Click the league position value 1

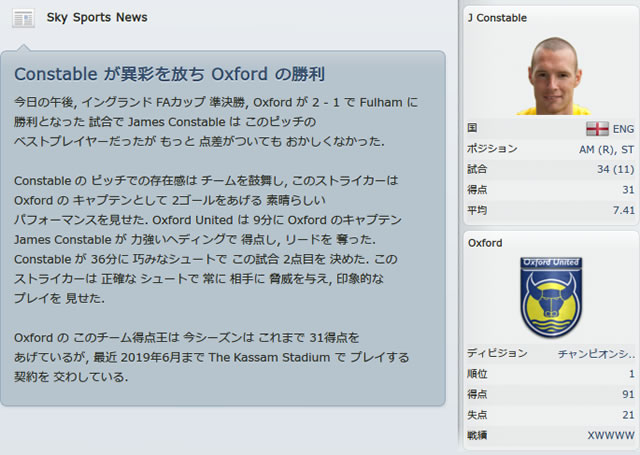631,374
